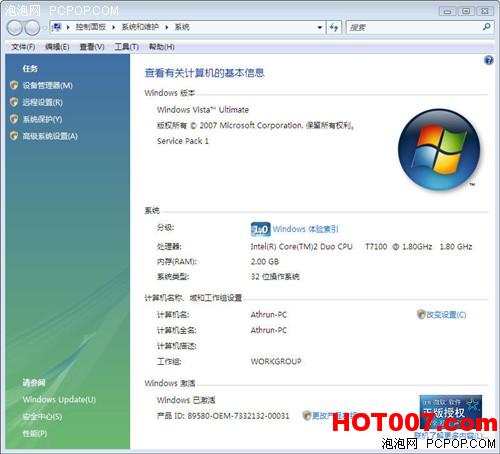Viewport: 500px width, 454px height.
Task: Open 性能(P) link in sidebar
Action: (35, 433)
